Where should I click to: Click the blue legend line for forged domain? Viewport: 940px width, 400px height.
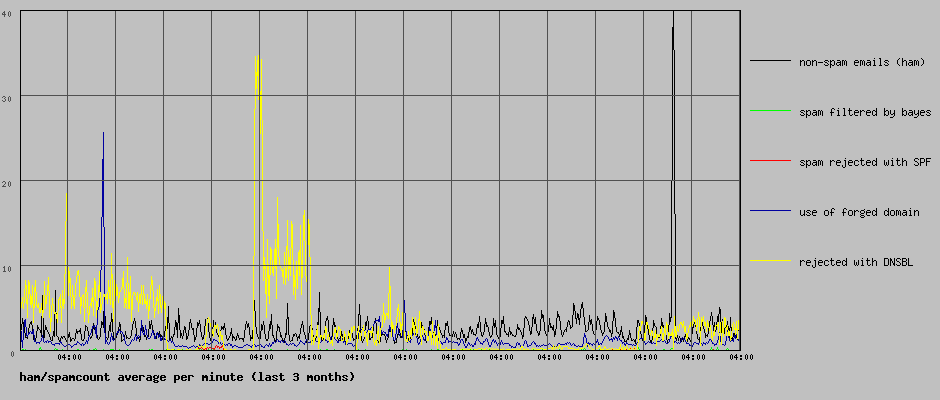[x=770, y=210]
